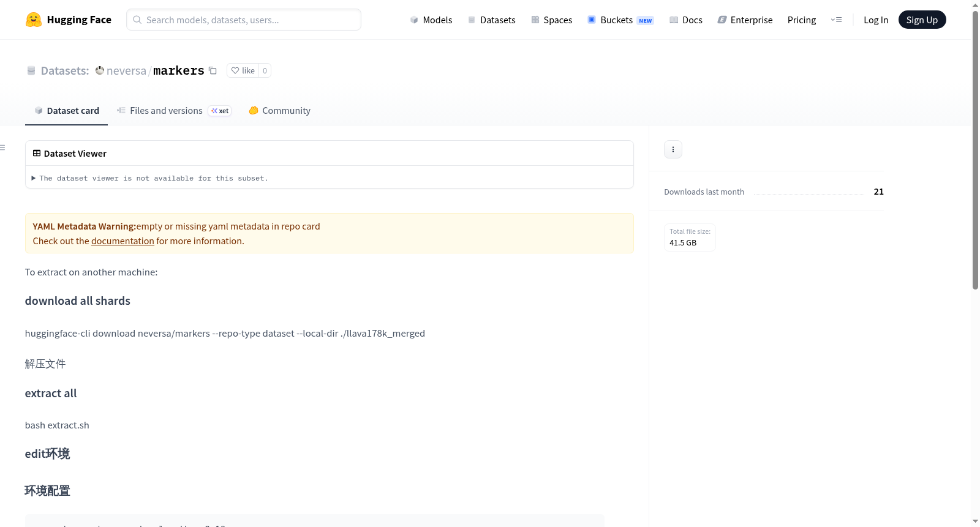
Task: Click the xet badge
Action: [x=220, y=111]
